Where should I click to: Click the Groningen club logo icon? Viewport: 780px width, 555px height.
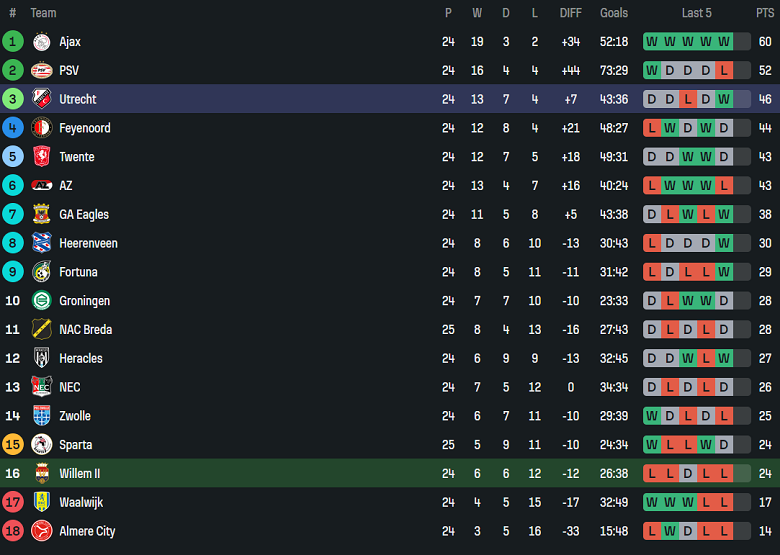[x=41, y=301]
